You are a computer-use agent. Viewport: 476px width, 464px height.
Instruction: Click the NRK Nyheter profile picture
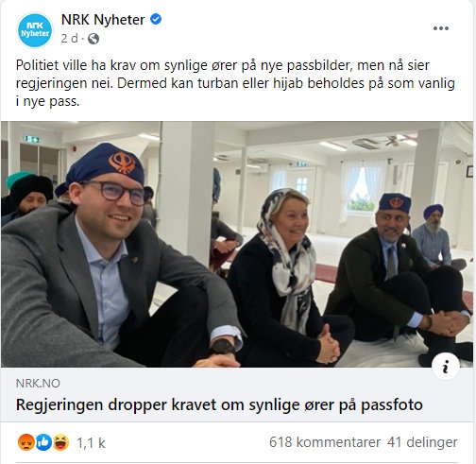[35, 30]
